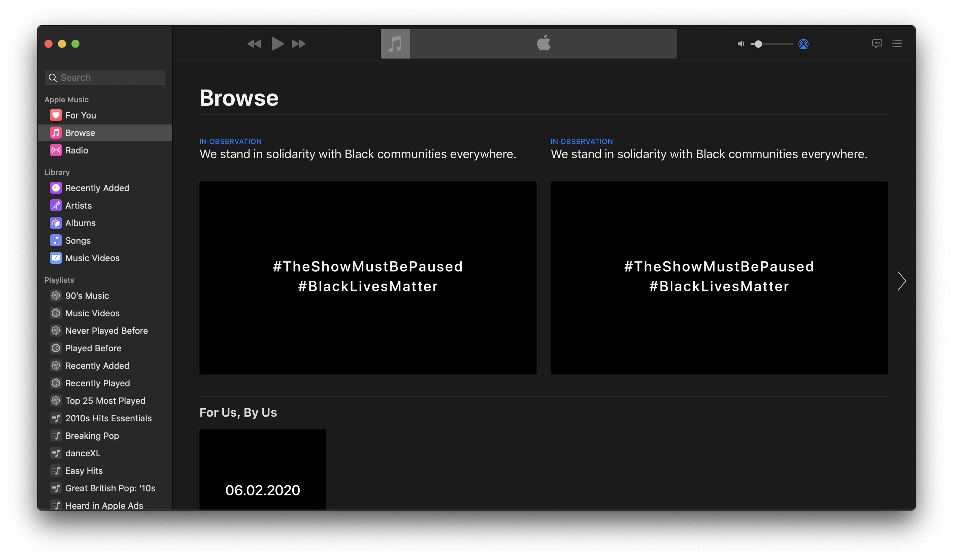The image size is (953, 560).
Task: Click the volume speaker icon
Action: click(741, 44)
